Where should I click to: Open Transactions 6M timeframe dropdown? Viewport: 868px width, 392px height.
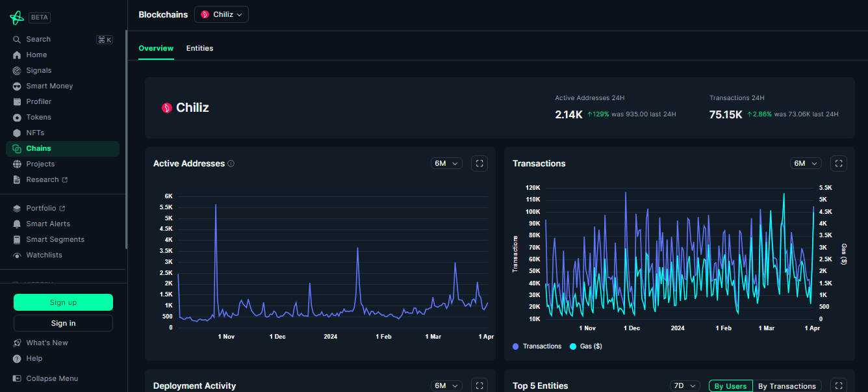[x=806, y=164]
